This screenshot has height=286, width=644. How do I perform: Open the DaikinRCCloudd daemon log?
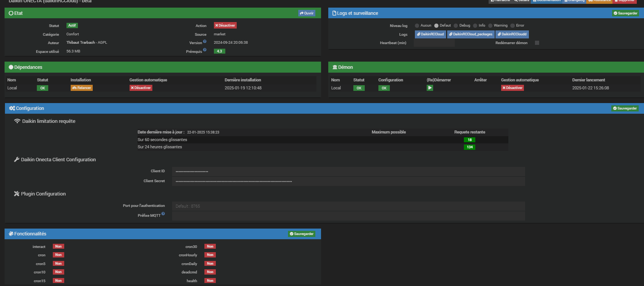coord(512,34)
